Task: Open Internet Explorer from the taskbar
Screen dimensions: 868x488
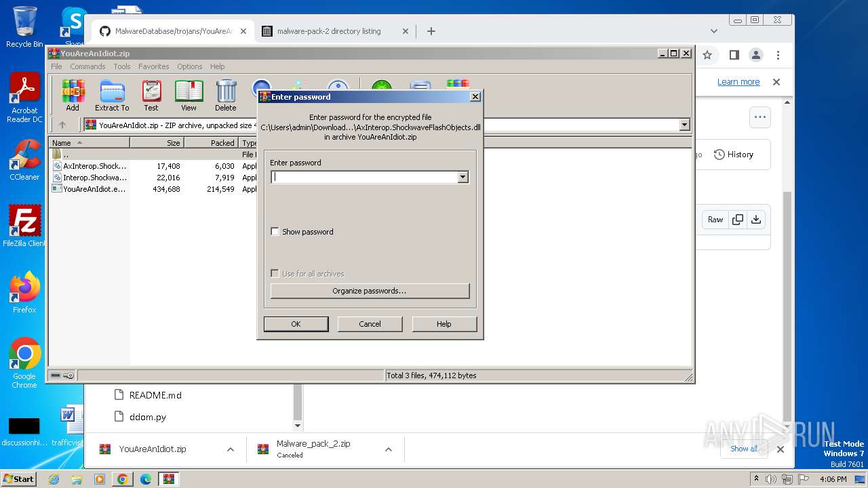Action: [x=54, y=479]
